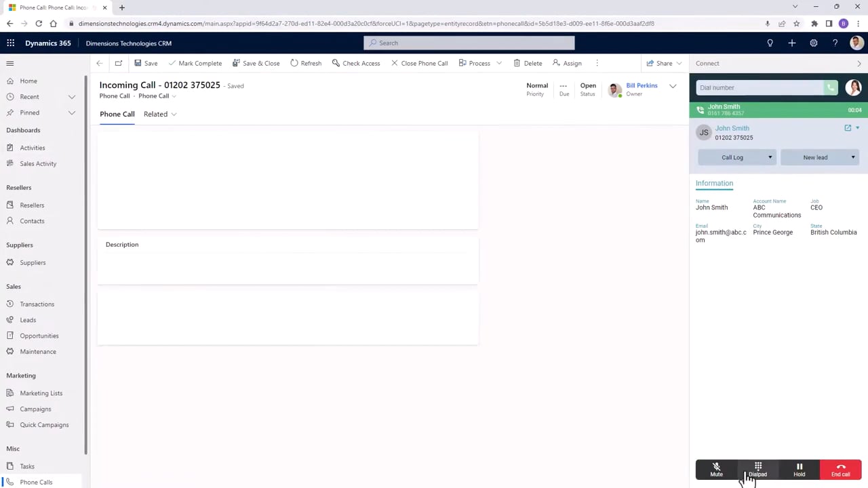Screen dimensions: 868x488
Task: Click Close Phone Call command
Action: pyautogui.click(x=419, y=63)
